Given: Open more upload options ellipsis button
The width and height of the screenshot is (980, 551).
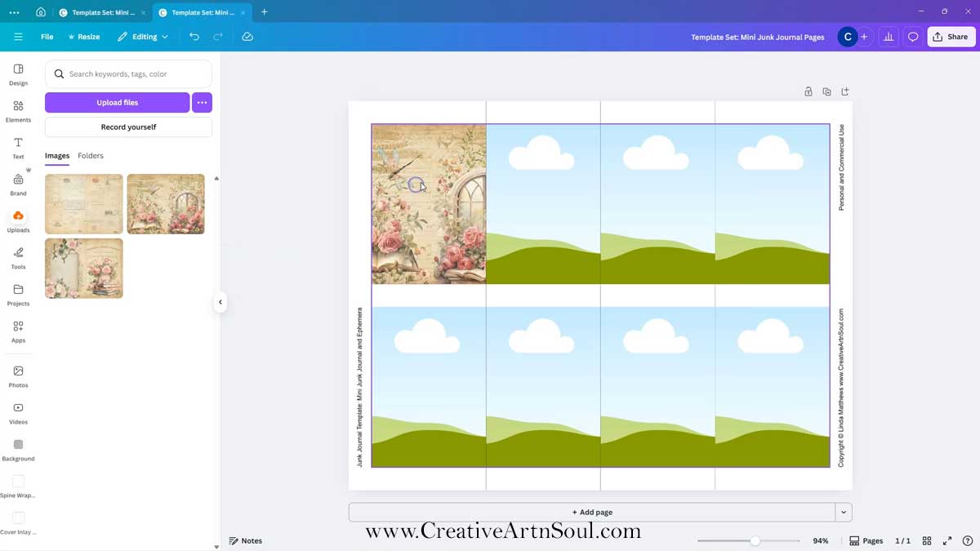Looking at the screenshot, I should pos(202,103).
